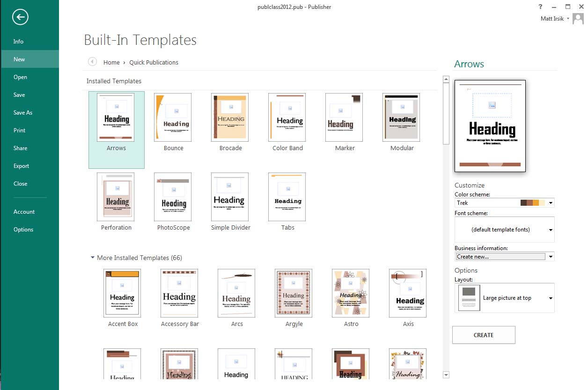The height and width of the screenshot is (390, 588).
Task: Open Publisher Help via the question mark icon
Action: 540,7
